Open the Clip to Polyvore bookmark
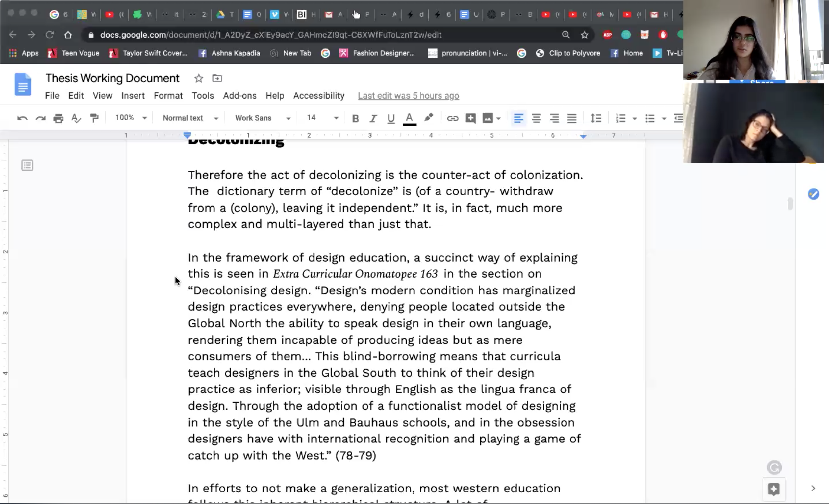This screenshot has width=829, height=504. click(x=568, y=53)
